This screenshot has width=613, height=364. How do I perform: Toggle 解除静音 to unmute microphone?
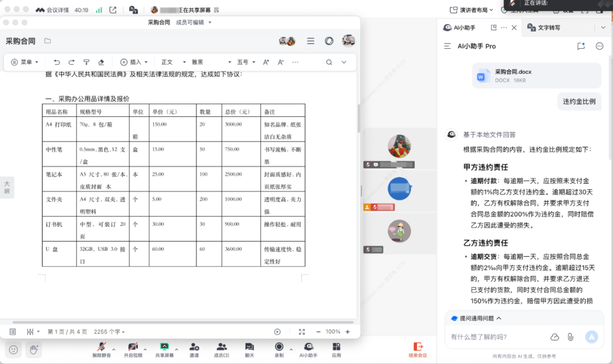[x=102, y=349]
